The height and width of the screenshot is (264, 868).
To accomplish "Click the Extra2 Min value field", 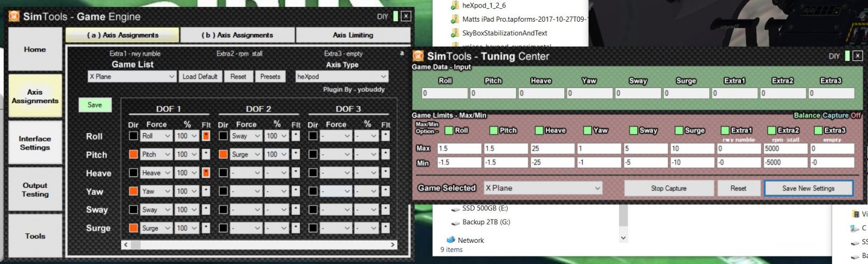I will (785, 162).
